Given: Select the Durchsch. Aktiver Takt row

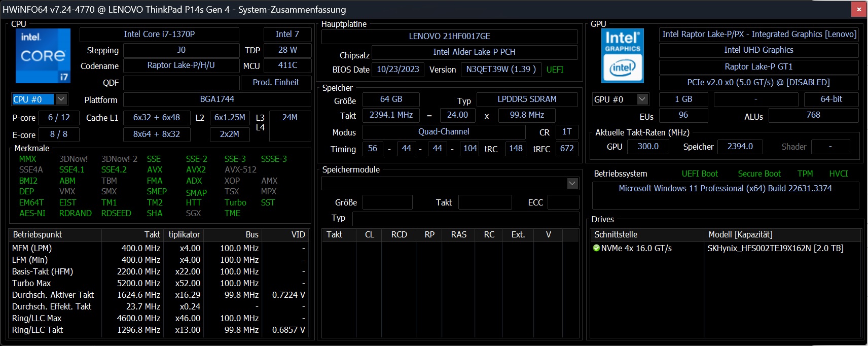Looking at the screenshot, I should [159, 295].
